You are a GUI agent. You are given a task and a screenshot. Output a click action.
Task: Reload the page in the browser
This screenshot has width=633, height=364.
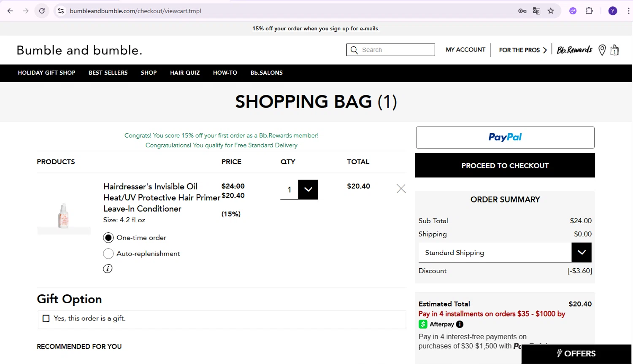[42, 11]
